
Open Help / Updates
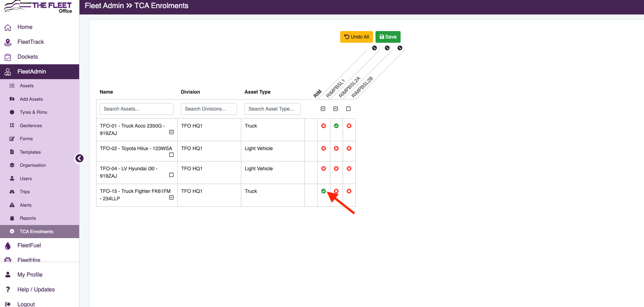pyautogui.click(x=40, y=290)
